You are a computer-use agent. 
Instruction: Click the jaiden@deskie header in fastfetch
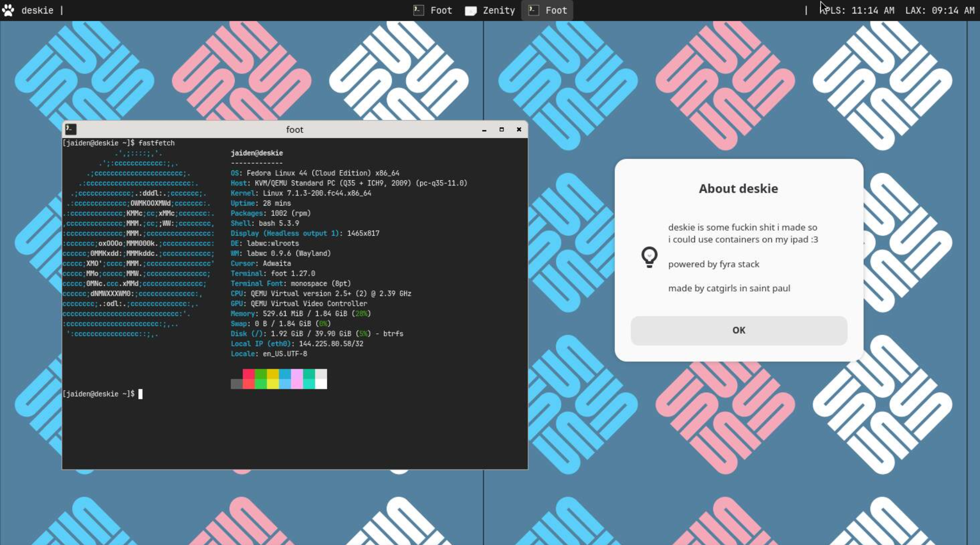257,153
